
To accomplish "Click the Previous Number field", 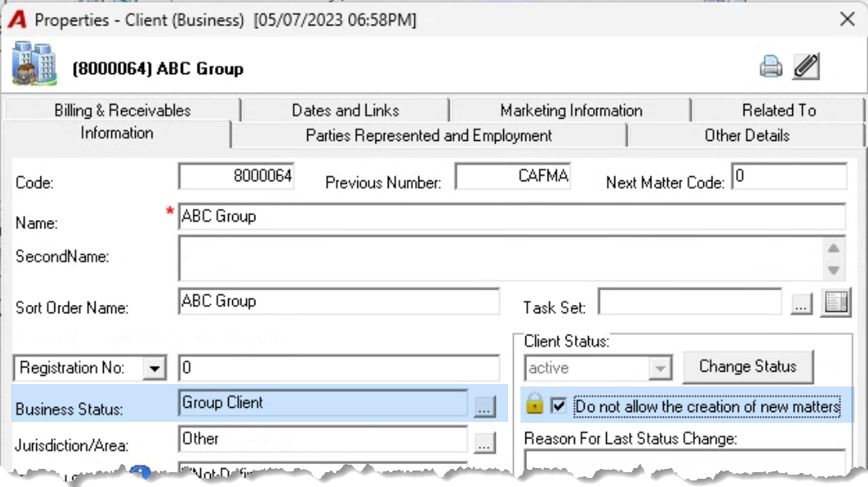I will pyautogui.click(x=512, y=176).
